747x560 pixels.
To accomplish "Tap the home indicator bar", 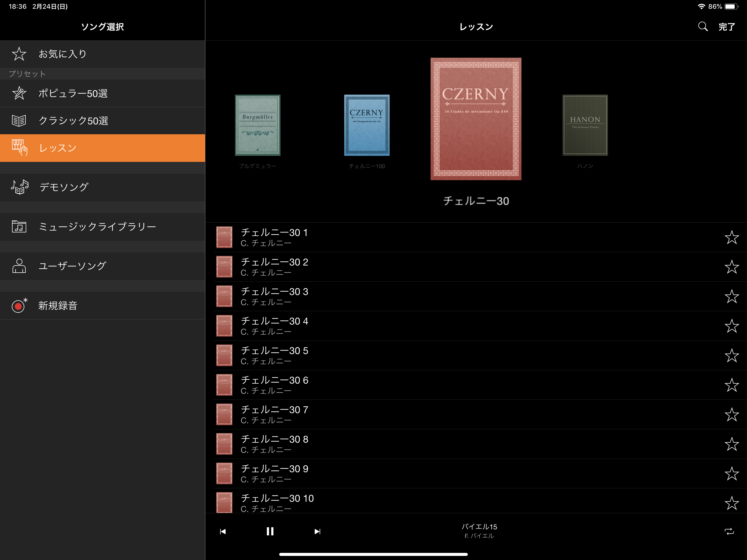I will click(x=373, y=554).
